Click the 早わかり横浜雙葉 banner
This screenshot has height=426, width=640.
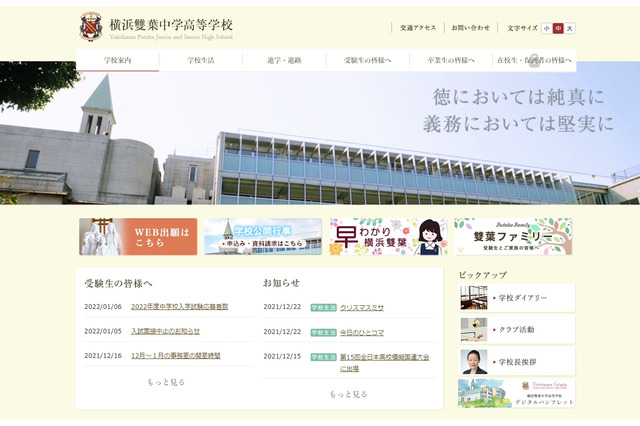point(388,237)
